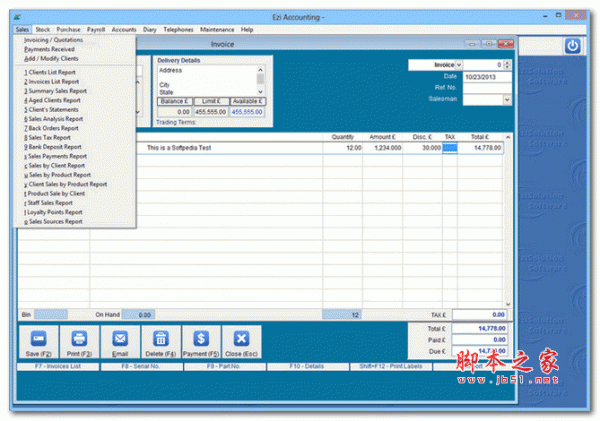Click the Delete (F4) trash icon
Image resolution: width=600 pixels, height=421 pixels.
161,339
